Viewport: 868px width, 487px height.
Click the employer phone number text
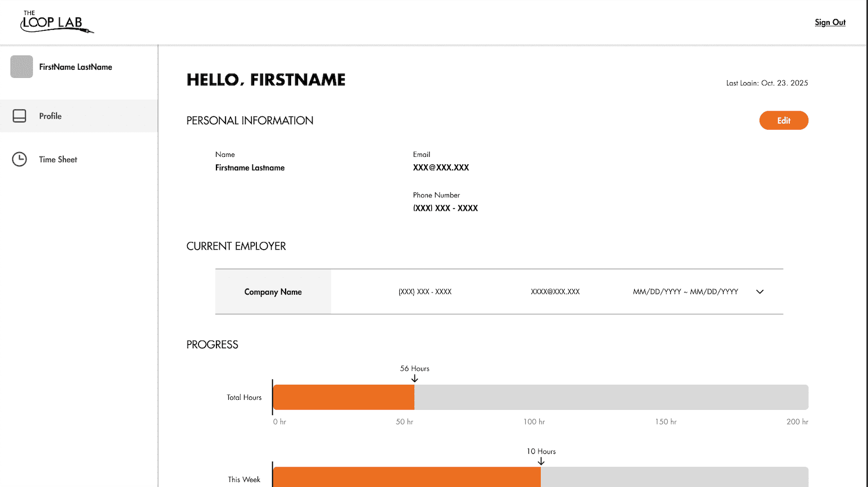[425, 292]
